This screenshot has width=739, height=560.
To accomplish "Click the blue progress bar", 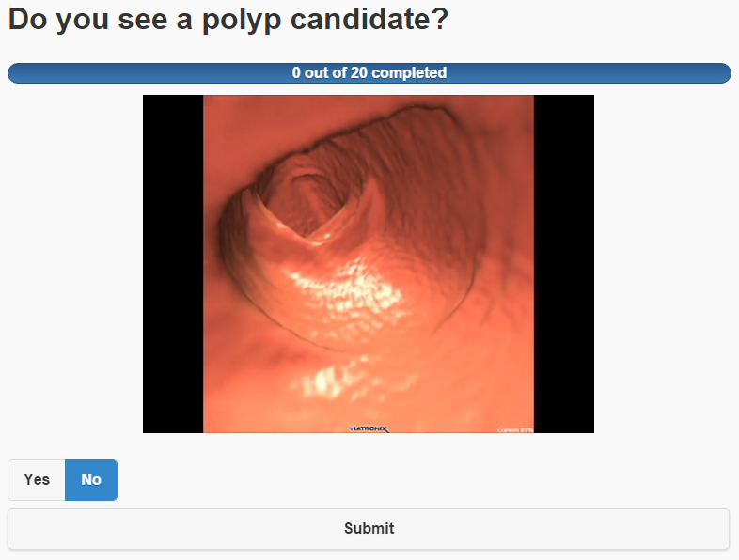I will click(x=188, y=73).
